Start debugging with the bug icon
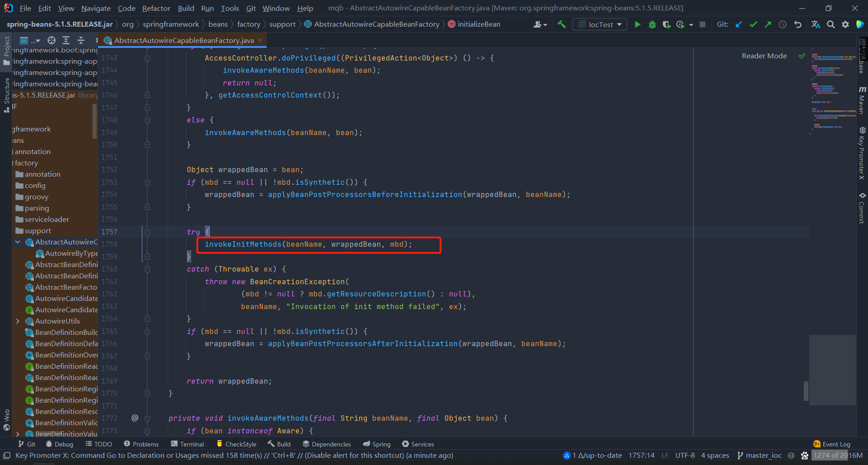Image resolution: width=868 pixels, height=465 pixels. point(652,24)
